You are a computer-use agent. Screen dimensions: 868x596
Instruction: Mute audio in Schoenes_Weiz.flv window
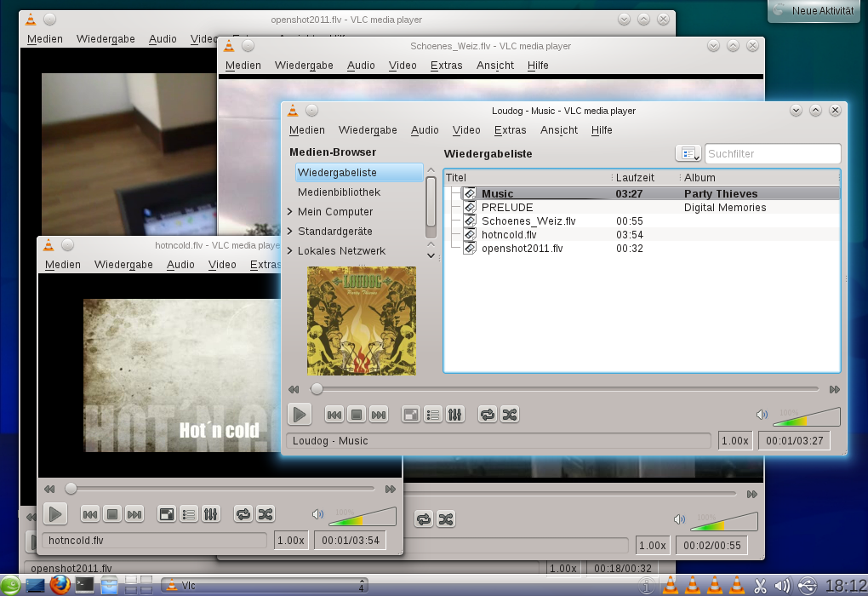coord(679,519)
